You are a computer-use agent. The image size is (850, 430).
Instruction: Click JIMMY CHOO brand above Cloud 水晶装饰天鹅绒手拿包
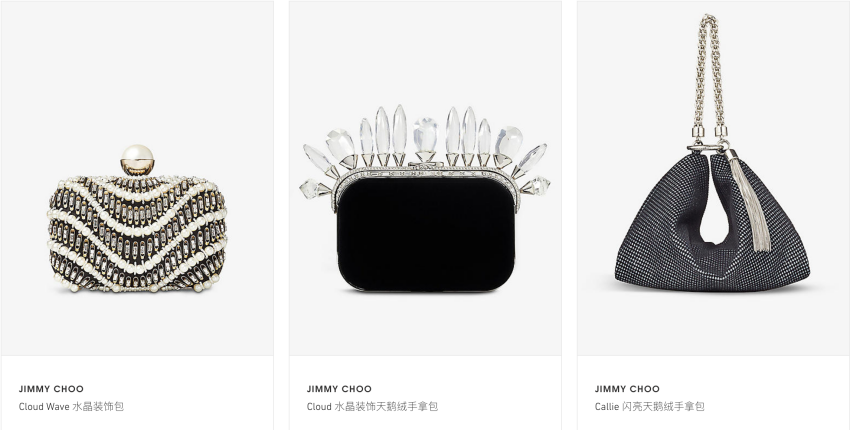pos(339,389)
